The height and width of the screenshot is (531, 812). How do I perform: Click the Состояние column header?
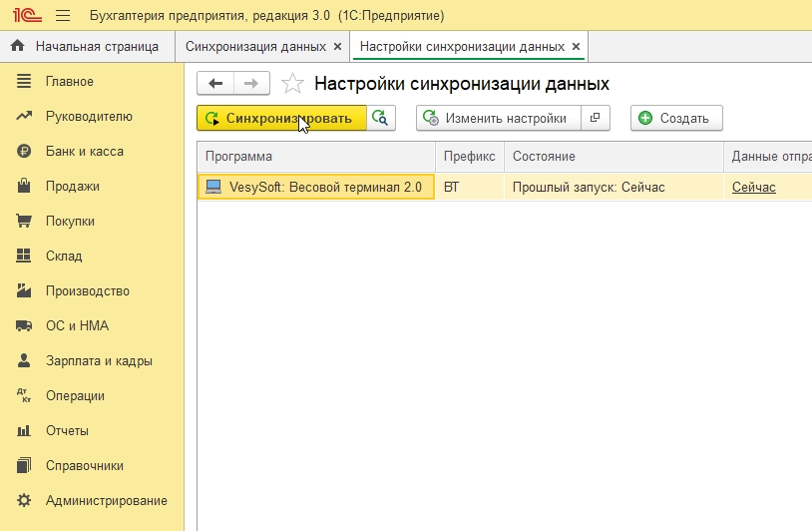[544, 157]
